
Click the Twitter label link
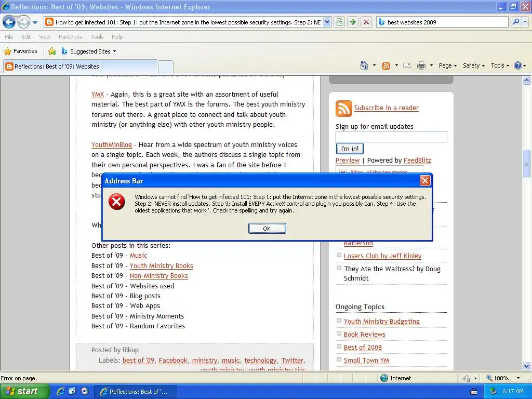tap(292, 361)
